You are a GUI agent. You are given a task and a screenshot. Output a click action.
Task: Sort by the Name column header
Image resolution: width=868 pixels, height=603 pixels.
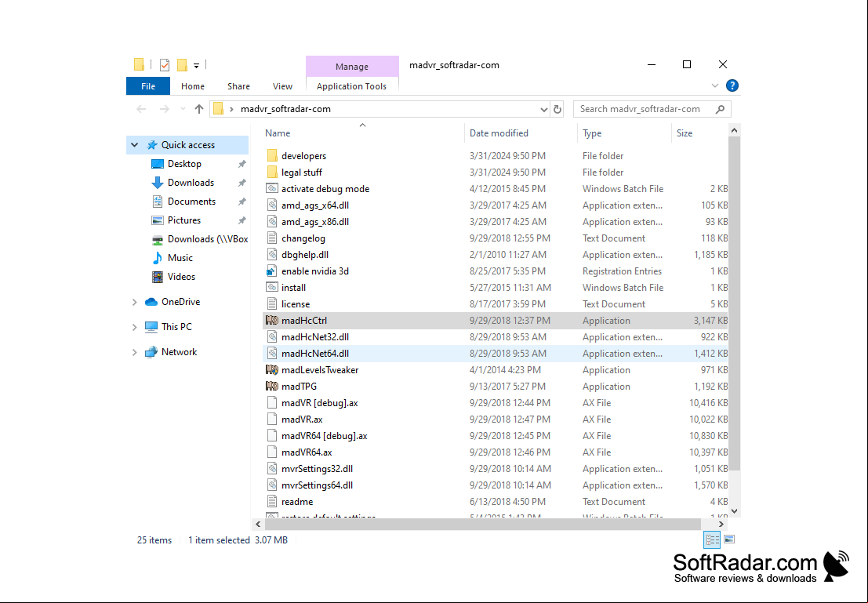278,133
